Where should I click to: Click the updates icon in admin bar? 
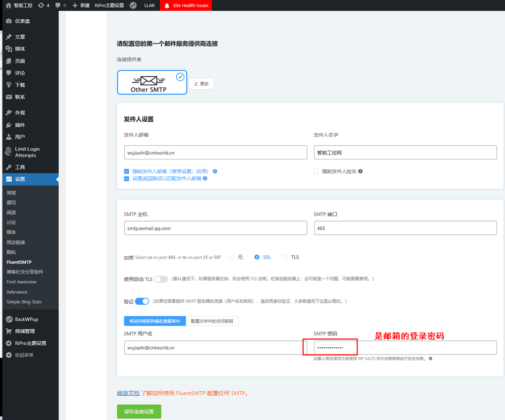pyautogui.click(x=41, y=5)
